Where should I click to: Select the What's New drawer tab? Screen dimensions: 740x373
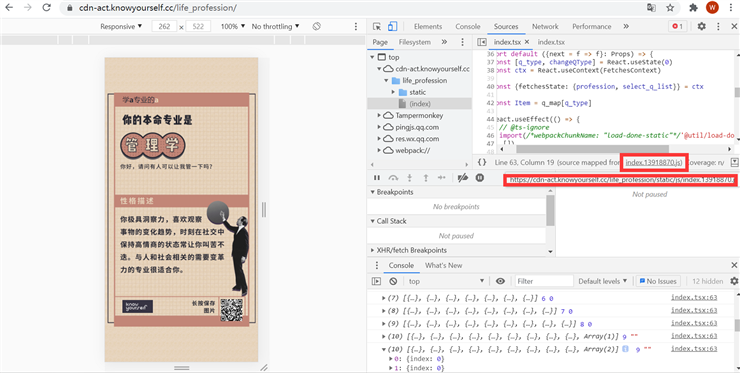pos(444,265)
